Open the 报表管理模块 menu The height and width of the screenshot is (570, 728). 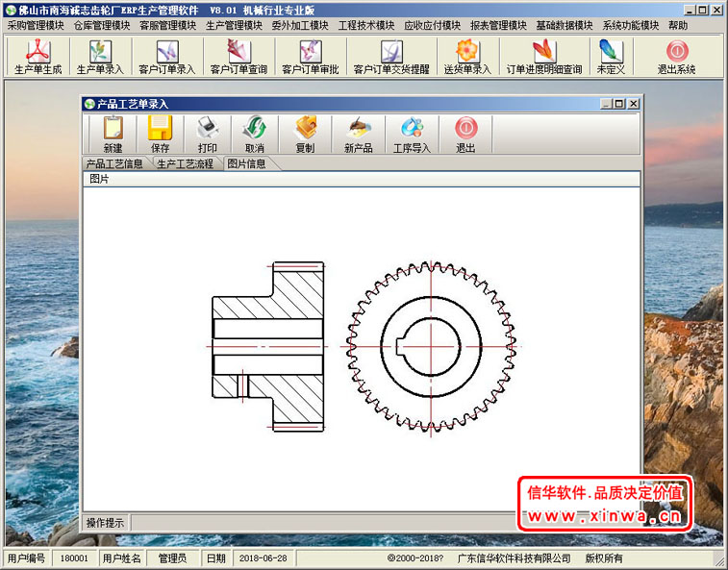499,25
